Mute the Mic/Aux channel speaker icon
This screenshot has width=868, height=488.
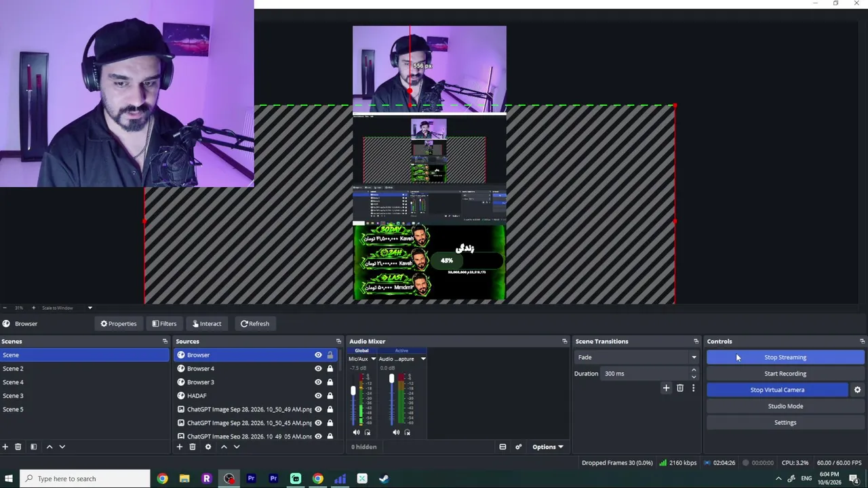point(356,432)
